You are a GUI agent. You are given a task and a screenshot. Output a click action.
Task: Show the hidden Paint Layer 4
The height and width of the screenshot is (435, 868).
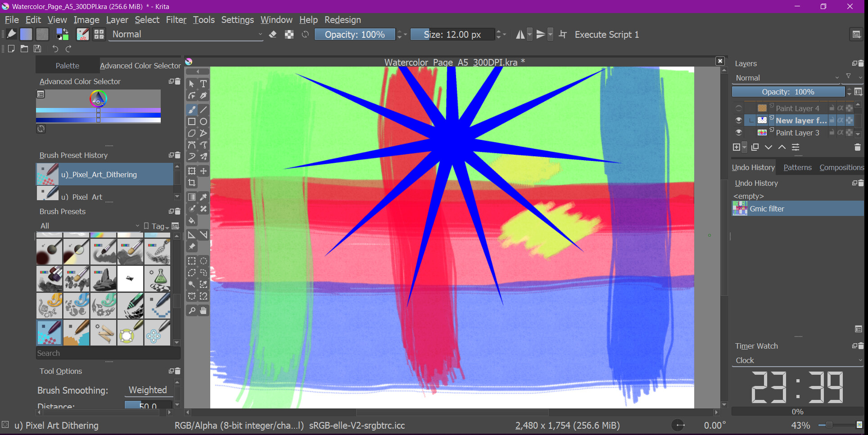[x=738, y=108]
